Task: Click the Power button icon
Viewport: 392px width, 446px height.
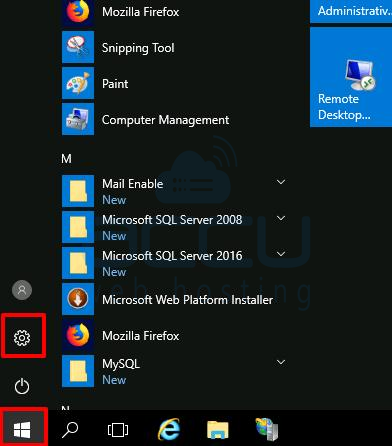Action: pos(22,386)
